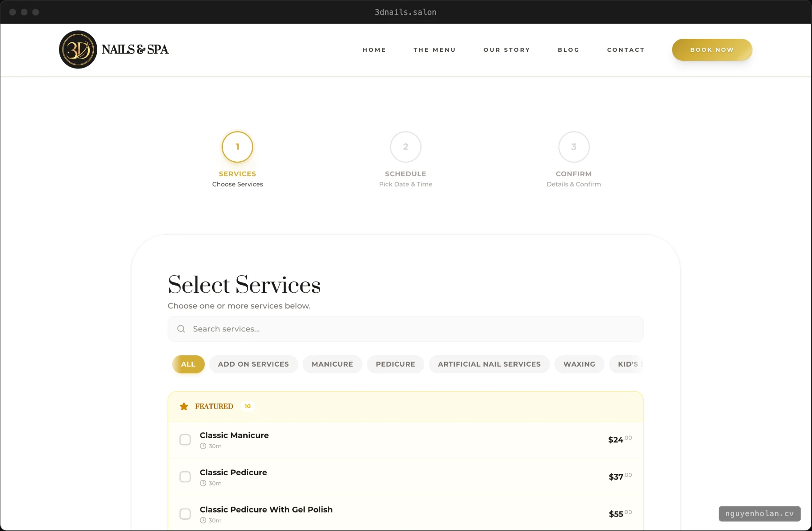Select the Kid's category chip
The width and height of the screenshot is (812, 531).
click(626, 364)
